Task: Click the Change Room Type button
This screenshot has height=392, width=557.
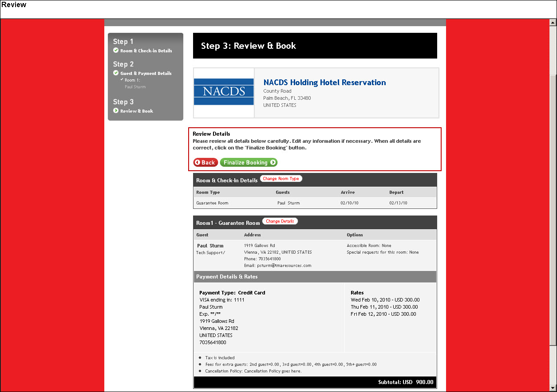Action: pyautogui.click(x=281, y=179)
